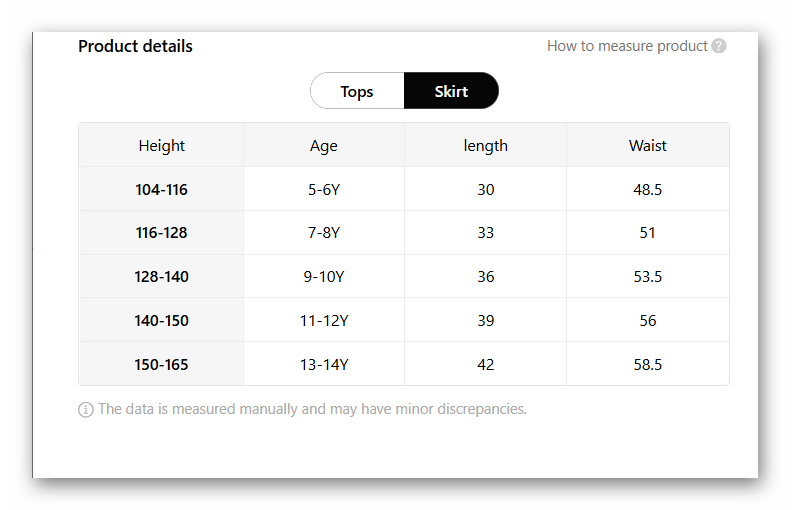
Task: Click the 13-14Y age cell
Action: point(324,365)
